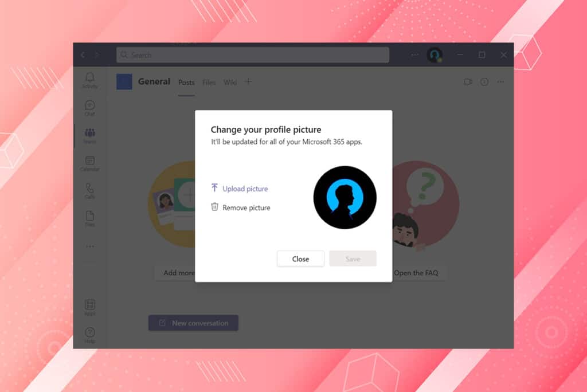Open profile avatar menu in title bar
Image resolution: width=587 pixels, height=392 pixels.
point(435,55)
